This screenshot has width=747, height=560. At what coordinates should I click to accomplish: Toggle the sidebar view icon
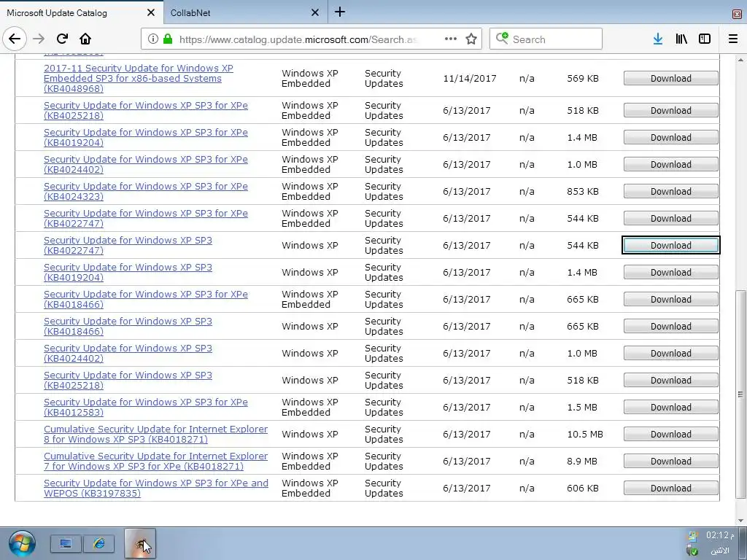coord(705,39)
